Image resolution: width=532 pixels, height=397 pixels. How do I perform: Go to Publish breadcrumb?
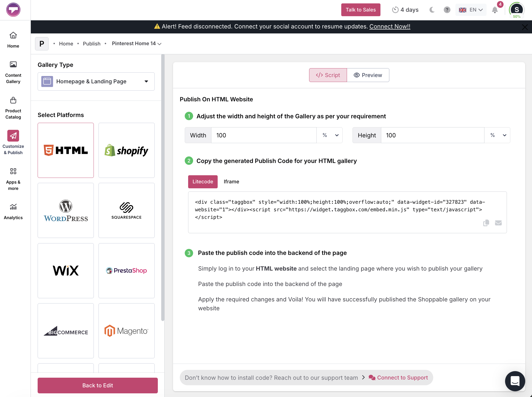click(92, 44)
